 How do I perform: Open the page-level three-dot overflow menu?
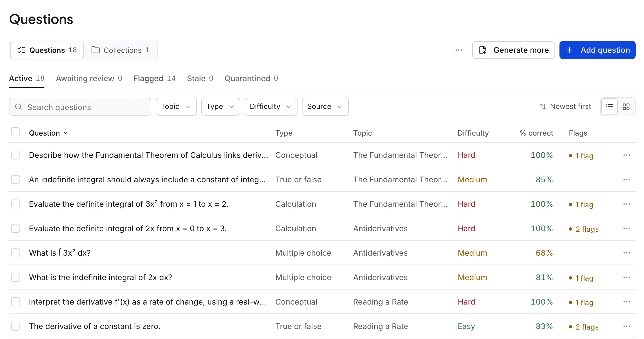[459, 50]
